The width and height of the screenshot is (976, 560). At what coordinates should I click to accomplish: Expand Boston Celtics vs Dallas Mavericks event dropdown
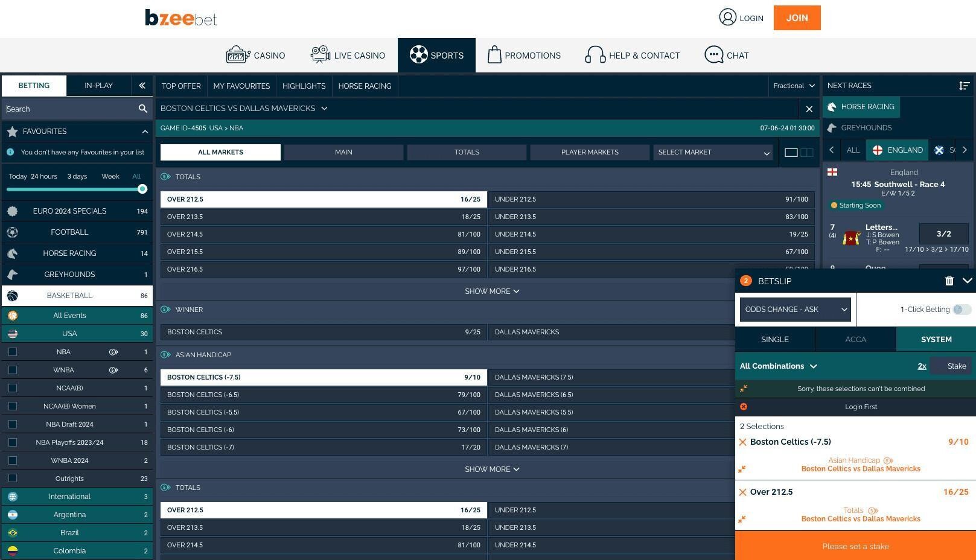tap(324, 109)
